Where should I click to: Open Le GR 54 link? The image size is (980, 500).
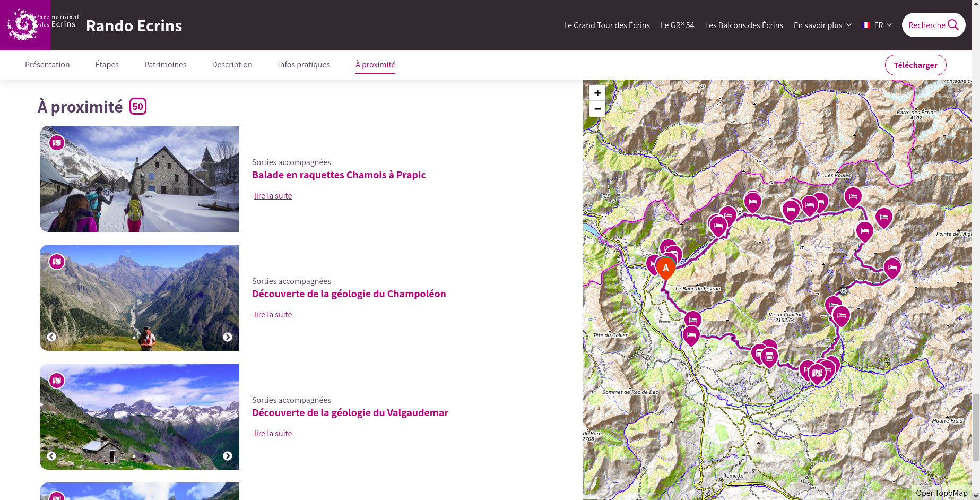(x=677, y=25)
